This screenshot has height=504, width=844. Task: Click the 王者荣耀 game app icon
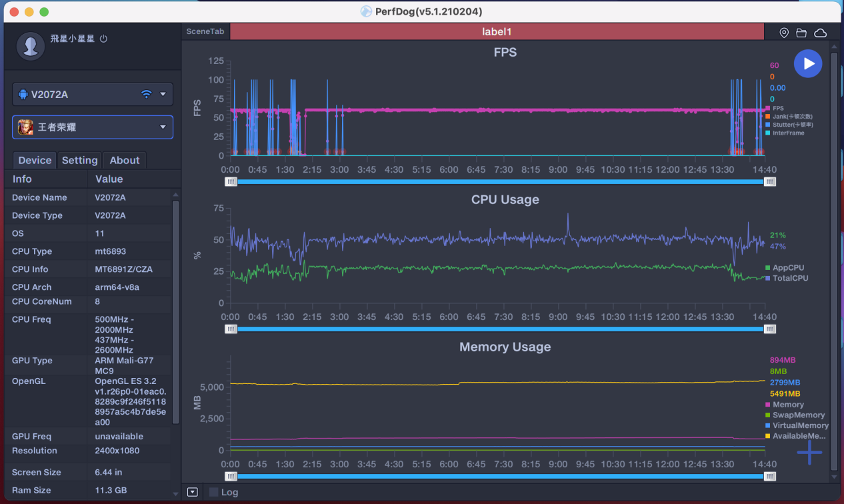tap(25, 127)
